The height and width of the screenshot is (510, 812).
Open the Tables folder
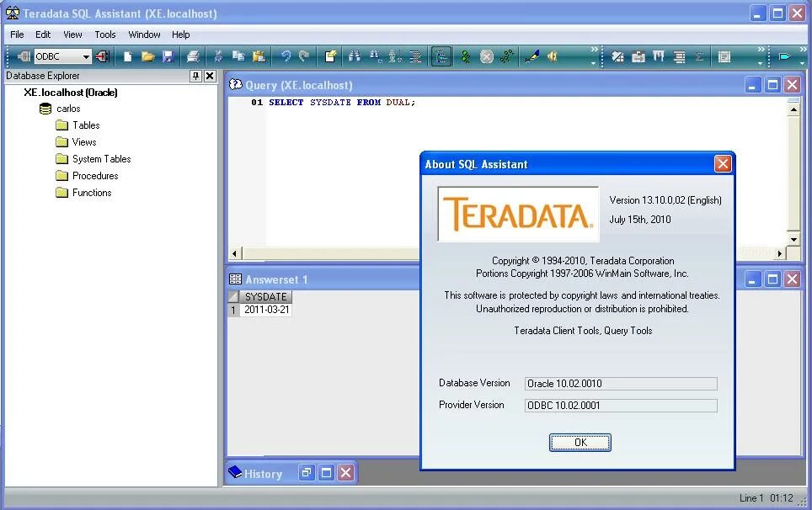pyautogui.click(x=86, y=125)
